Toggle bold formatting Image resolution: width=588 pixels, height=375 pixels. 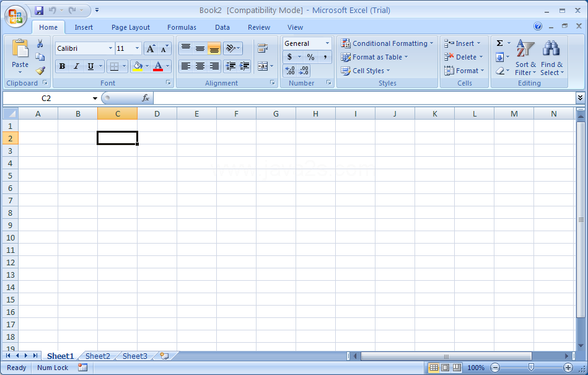point(62,66)
